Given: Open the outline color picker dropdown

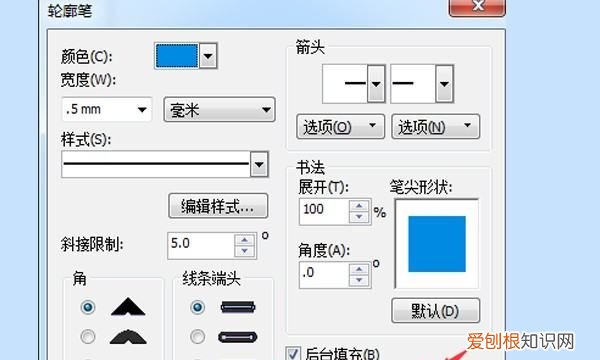Looking at the screenshot, I should (x=208, y=56).
